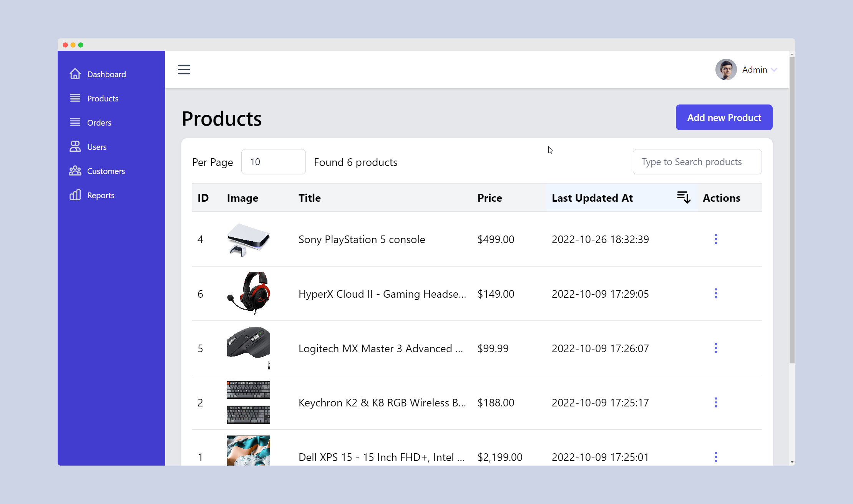Image resolution: width=853 pixels, height=504 pixels.
Task: Click 'Keychron K2 & K8 RGB Wireless B...' title
Action: click(x=382, y=403)
